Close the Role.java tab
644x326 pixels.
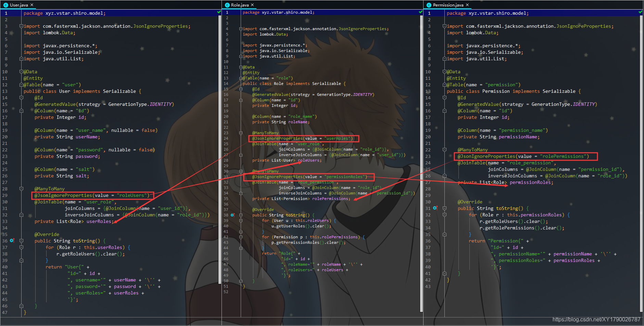(252, 5)
